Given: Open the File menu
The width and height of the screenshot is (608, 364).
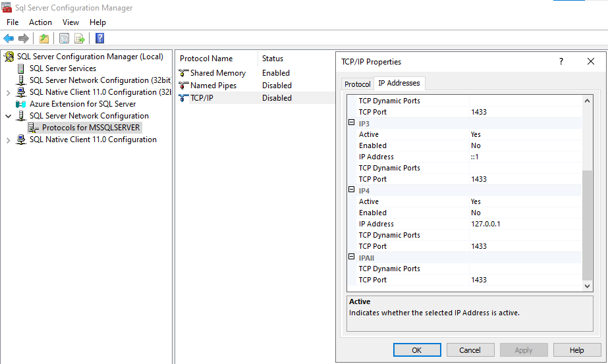Looking at the screenshot, I should pyautogui.click(x=13, y=22).
